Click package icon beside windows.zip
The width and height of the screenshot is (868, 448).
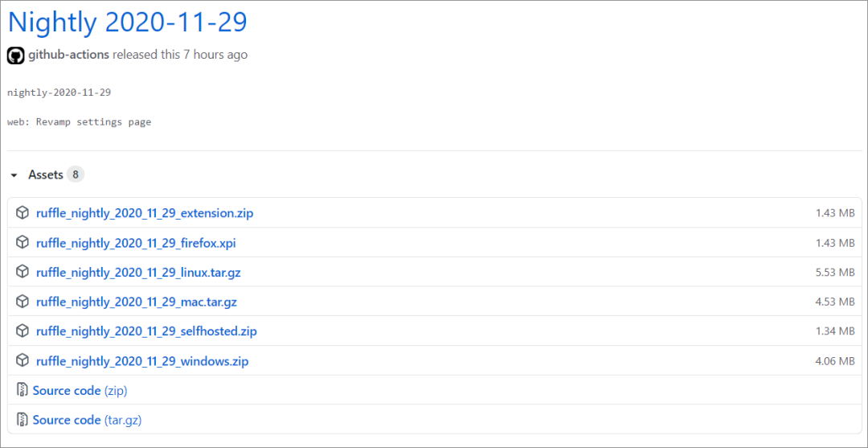coord(23,361)
